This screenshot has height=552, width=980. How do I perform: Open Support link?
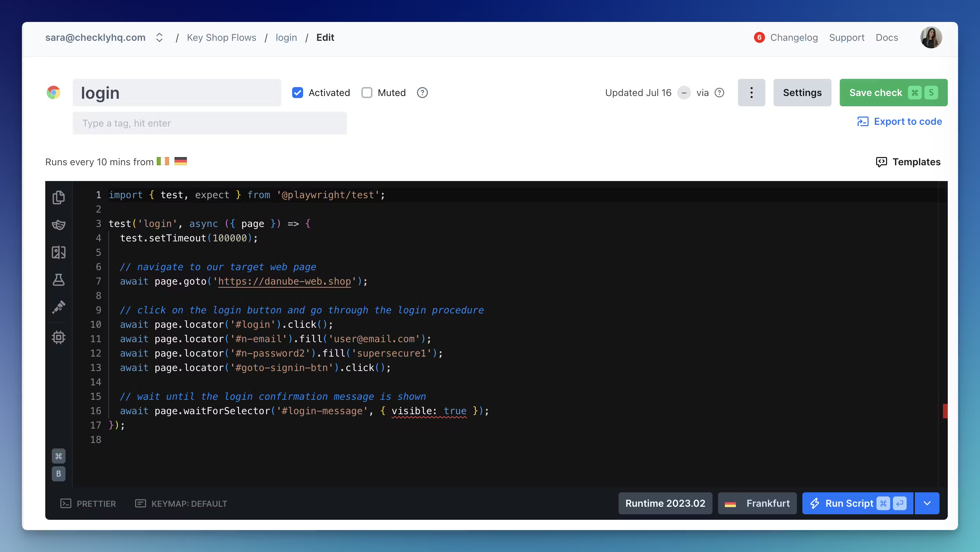(x=847, y=37)
